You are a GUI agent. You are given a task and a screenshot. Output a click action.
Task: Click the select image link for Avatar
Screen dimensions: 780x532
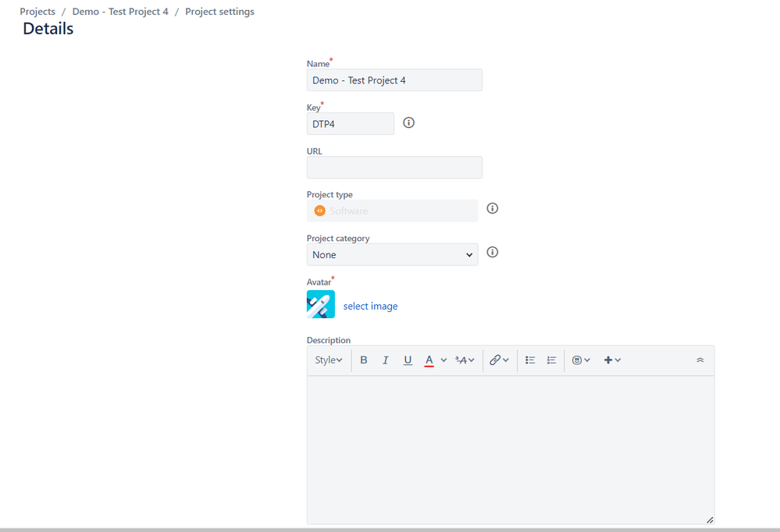click(x=370, y=306)
